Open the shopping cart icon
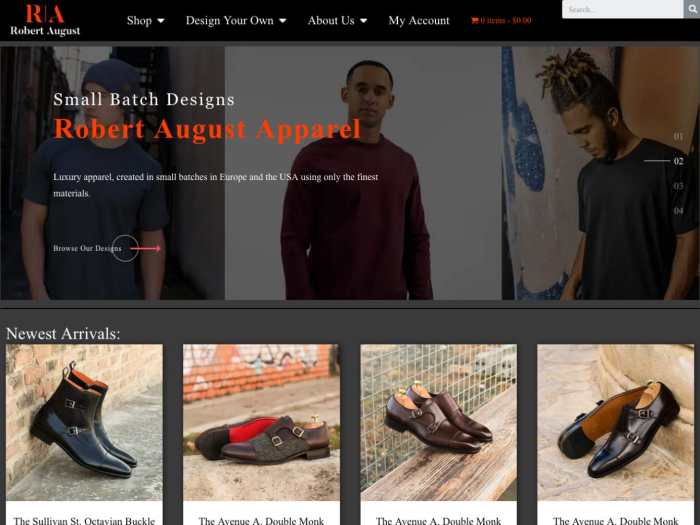Image resolution: width=700 pixels, height=525 pixels. [475, 21]
